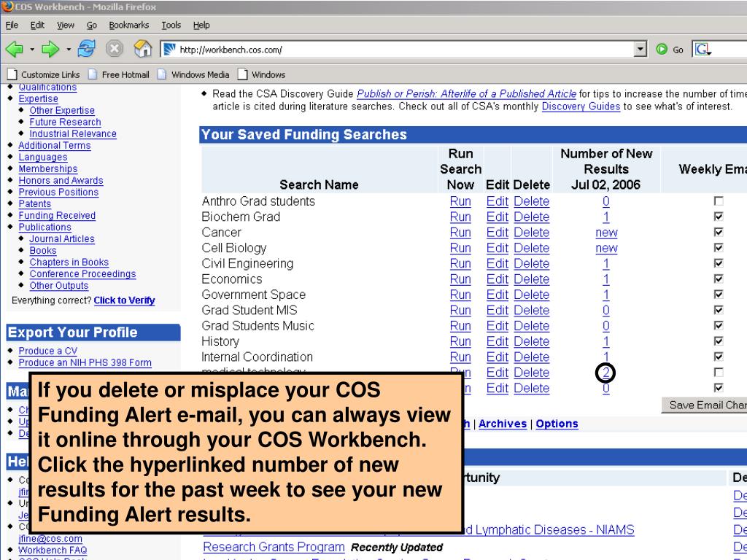Click the Stop loading icon

[115, 49]
